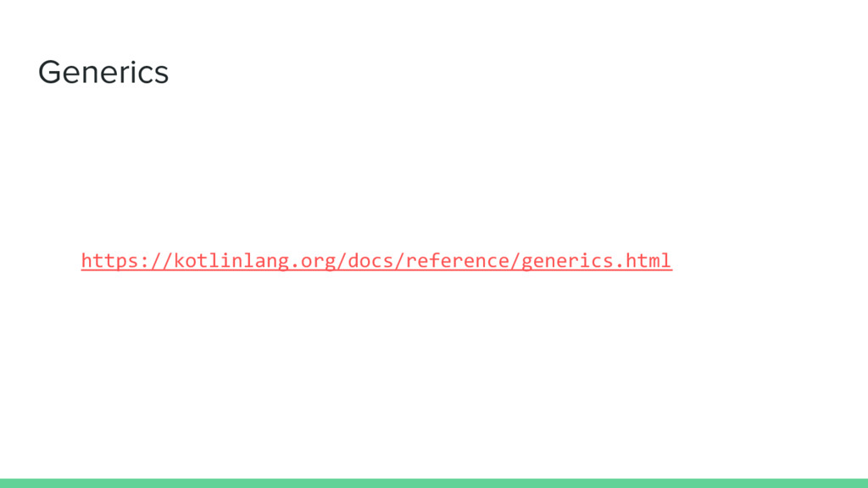Click the '.html' extension in the link
Screen dimensions: 868x488
coord(643,261)
